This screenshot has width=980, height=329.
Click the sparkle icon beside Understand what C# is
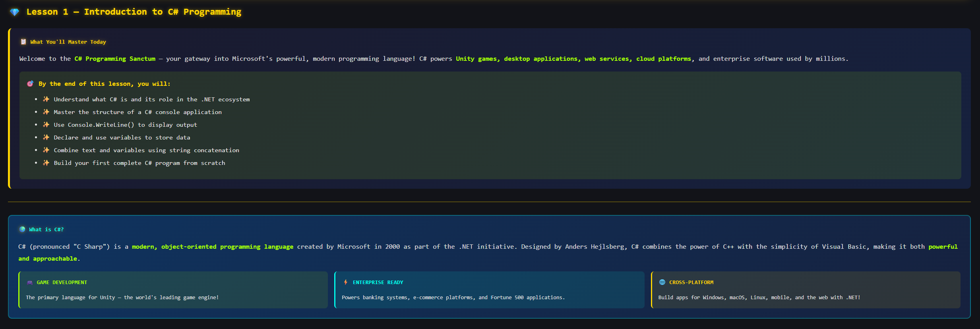point(46,99)
